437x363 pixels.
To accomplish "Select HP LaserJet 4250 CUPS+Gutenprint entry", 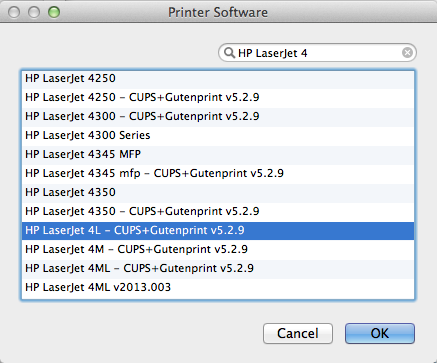I will click(218, 97).
